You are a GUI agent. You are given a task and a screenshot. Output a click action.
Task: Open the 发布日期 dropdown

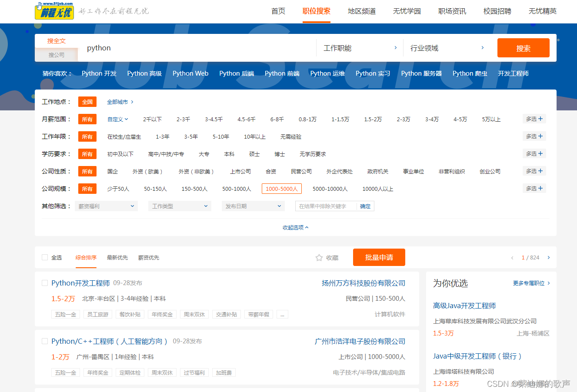tap(253, 206)
